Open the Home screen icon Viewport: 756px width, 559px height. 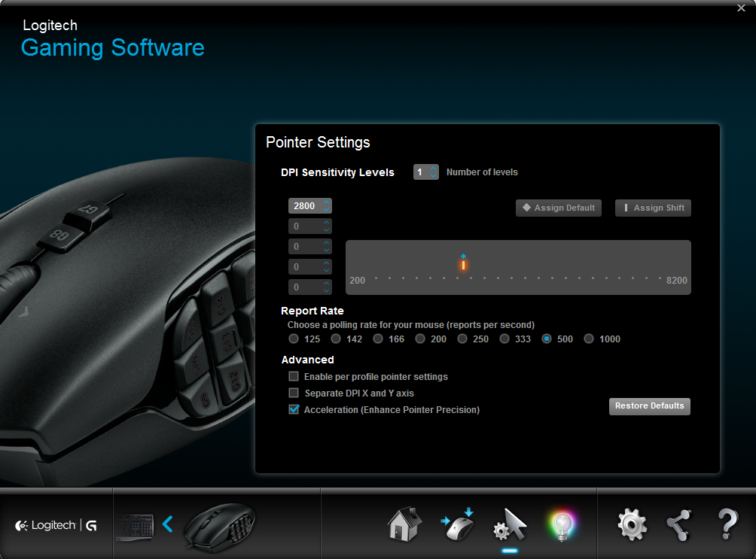coord(404,524)
